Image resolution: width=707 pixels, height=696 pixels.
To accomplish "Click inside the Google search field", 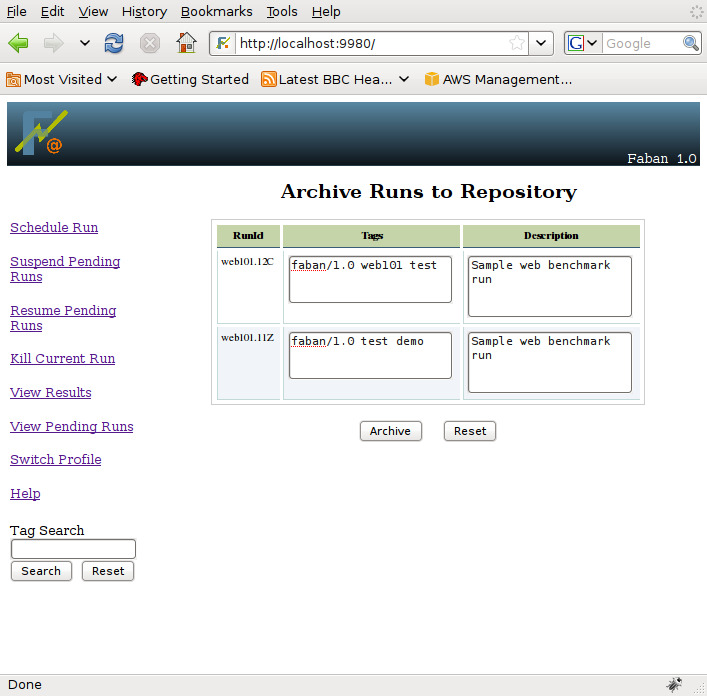I will 642,43.
